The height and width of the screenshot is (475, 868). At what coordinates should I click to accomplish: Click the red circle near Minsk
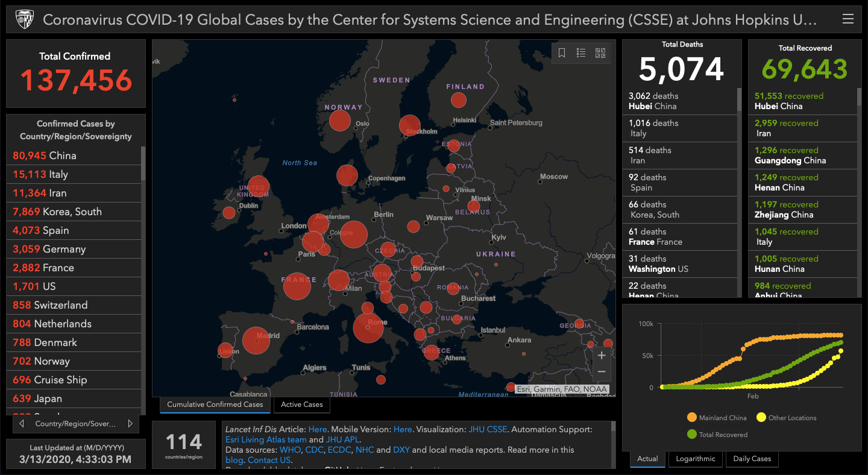point(474,207)
